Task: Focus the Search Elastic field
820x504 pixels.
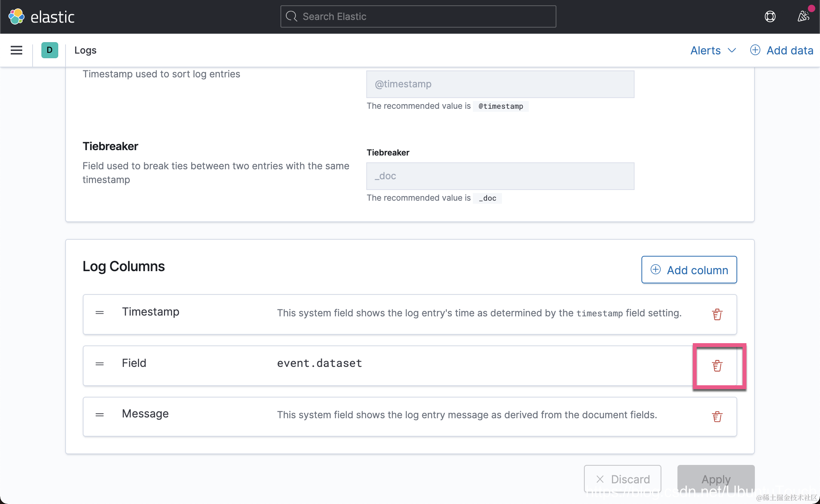Action: tap(418, 16)
